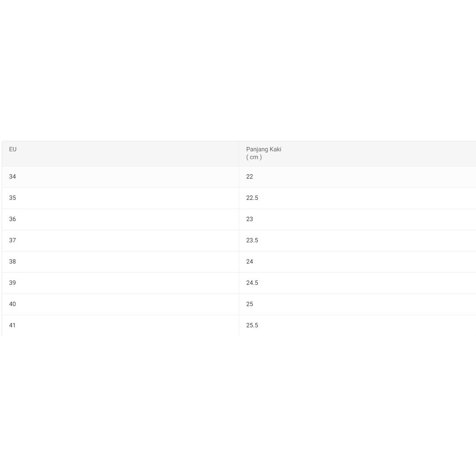Select EU size 36 cell
Viewport: 476px width, 476px height.
coord(13,219)
